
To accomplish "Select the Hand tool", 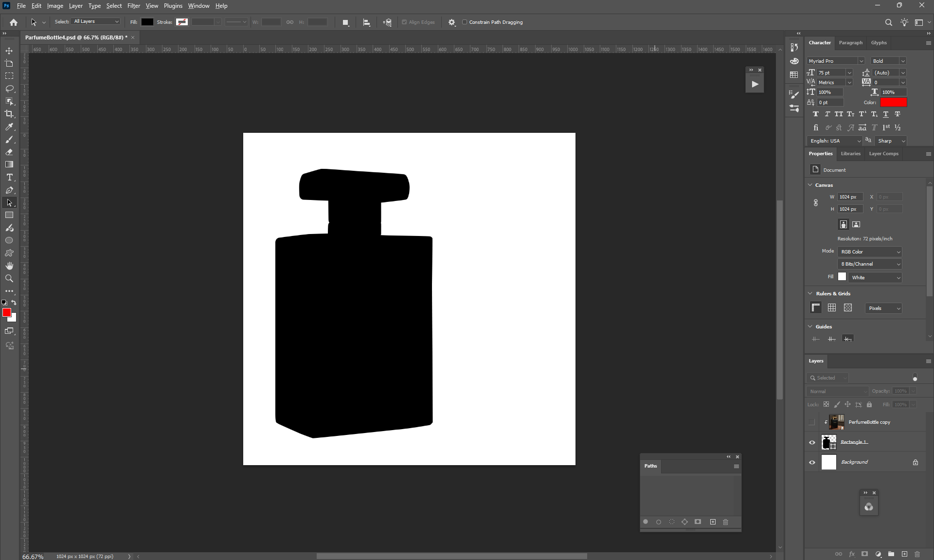I will click(9, 266).
